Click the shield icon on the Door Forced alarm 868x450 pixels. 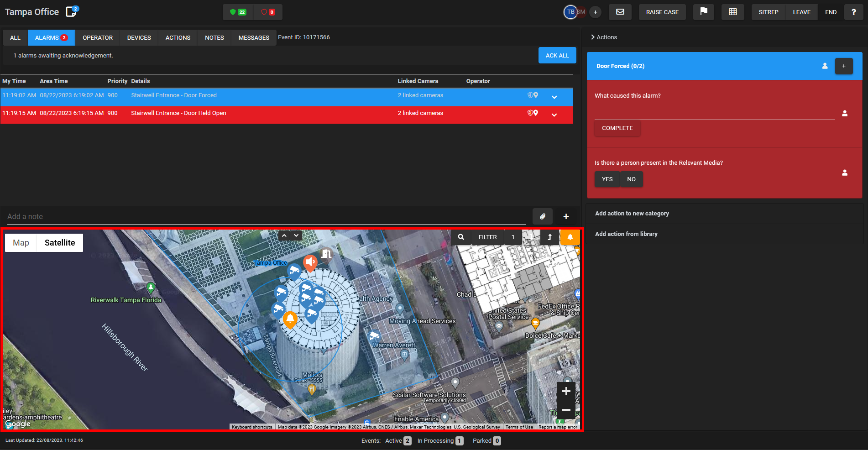(529, 95)
